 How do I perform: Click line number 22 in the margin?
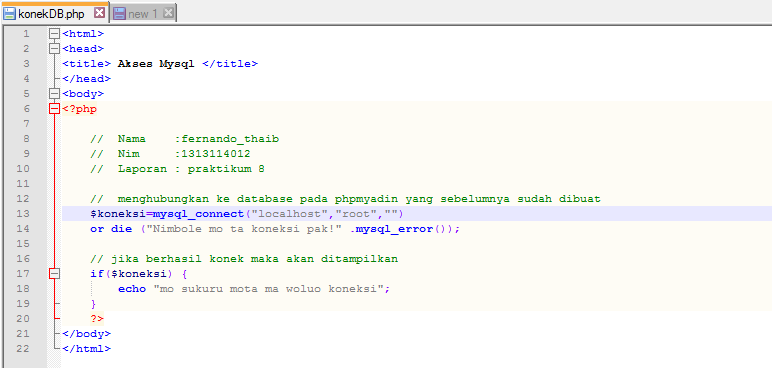(23, 349)
